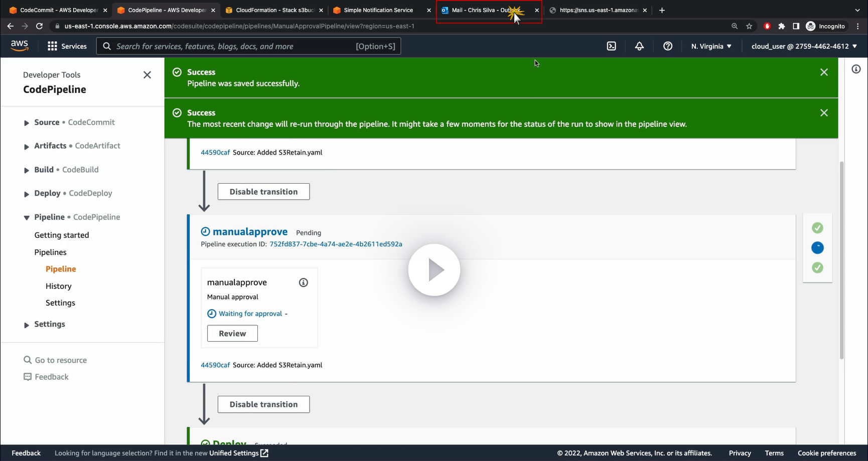Select Pipeline in the sidebar

[x=61, y=269]
